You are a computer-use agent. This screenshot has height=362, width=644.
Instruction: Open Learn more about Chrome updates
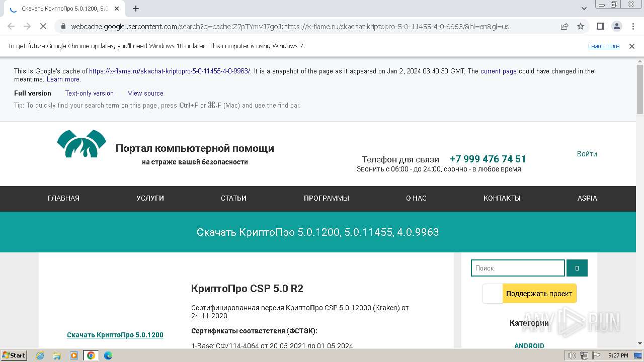click(604, 46)
